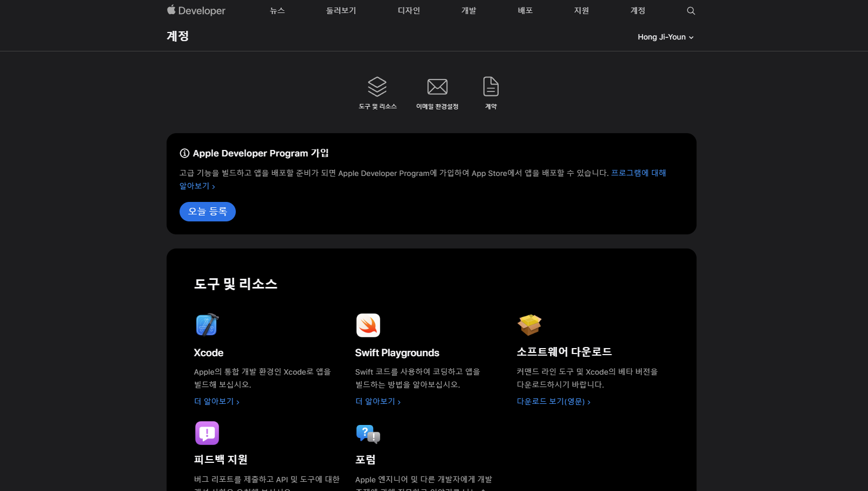Click the Apple Developer logo
868x491 pixels.
[196, 10]
